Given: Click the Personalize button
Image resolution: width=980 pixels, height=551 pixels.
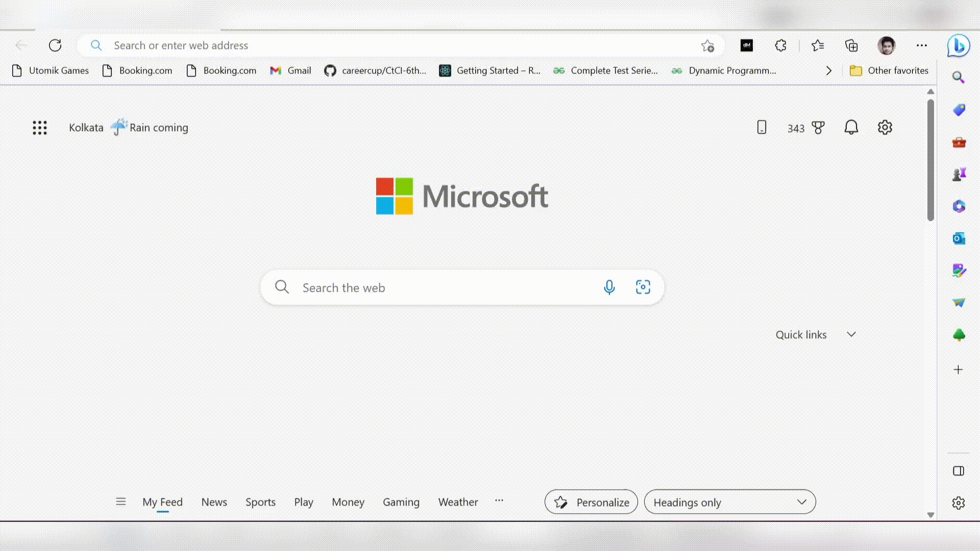Looking at the screenshot, I should [x=591, y=502].
